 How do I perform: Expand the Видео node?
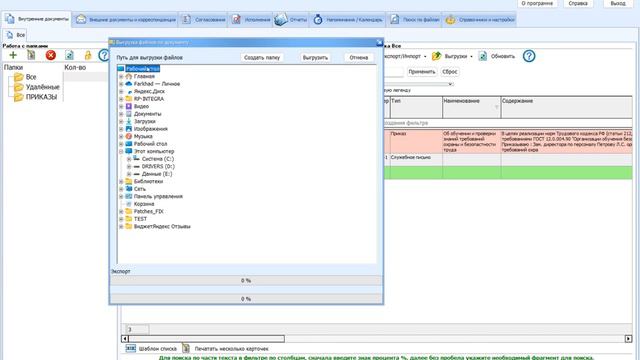tap(121, 106)
